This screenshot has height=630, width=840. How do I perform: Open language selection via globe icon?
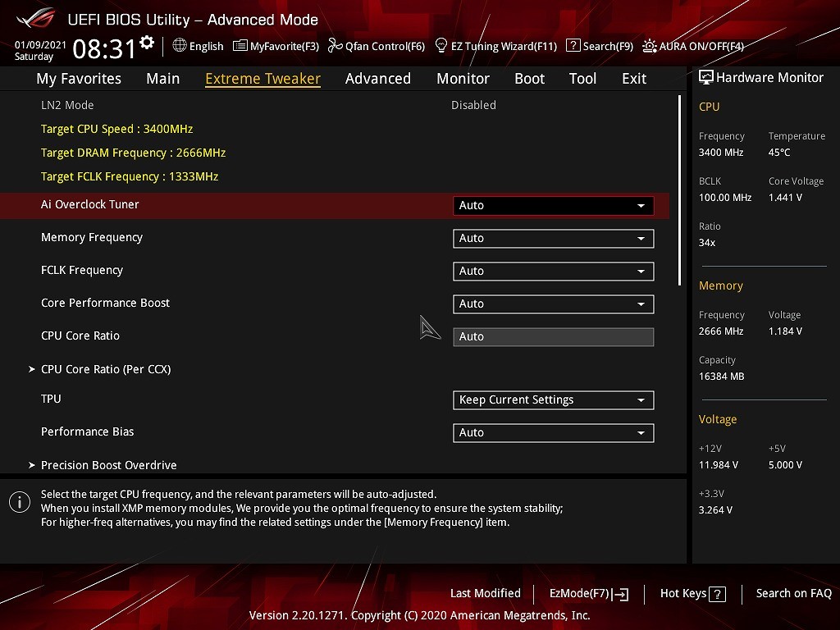pyautogui.click(x=180, y=46)
